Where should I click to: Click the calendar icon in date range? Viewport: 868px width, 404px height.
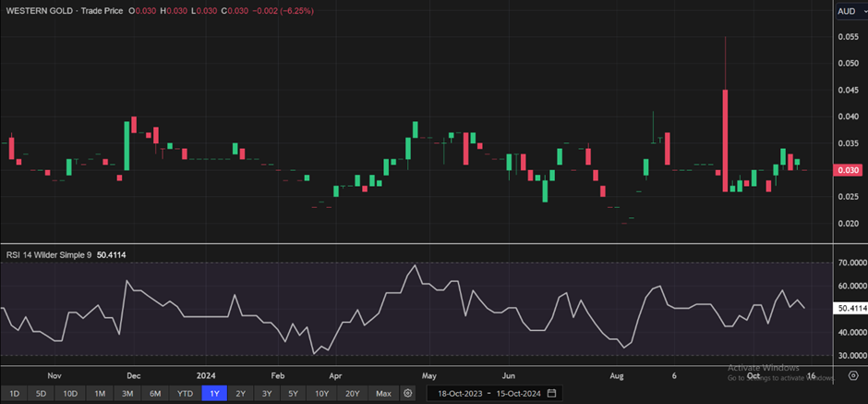coord(551,393)
